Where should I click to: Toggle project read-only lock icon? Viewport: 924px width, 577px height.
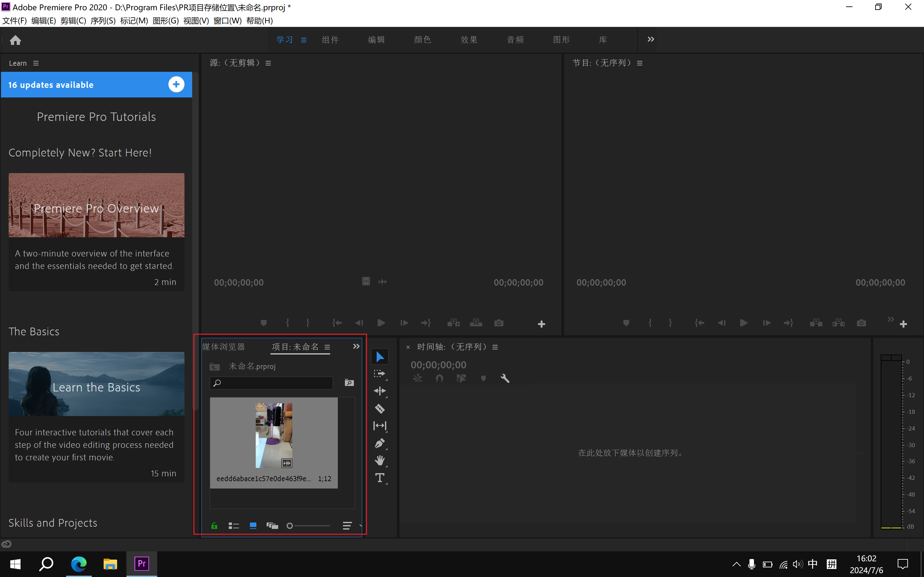(214, 526)
